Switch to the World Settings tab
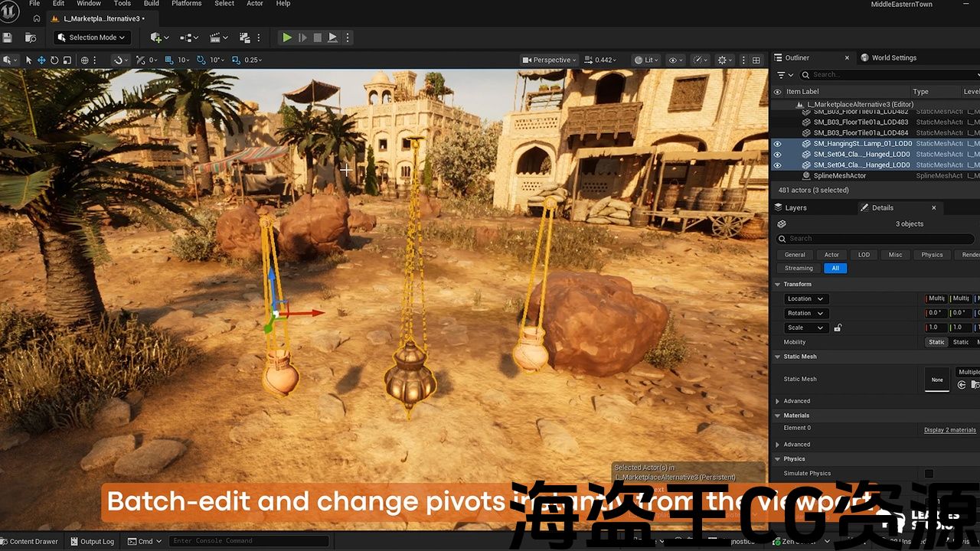The image size is (980, 551). 893,57
